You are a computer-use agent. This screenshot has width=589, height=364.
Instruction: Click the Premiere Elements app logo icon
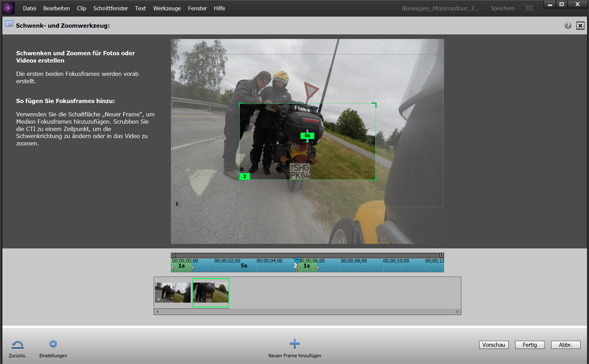[x=8, y=8]
